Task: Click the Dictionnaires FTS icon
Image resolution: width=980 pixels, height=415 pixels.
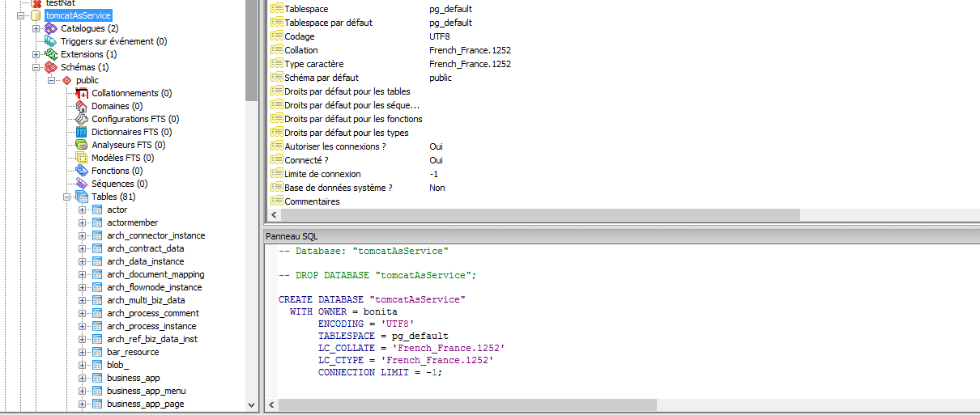Action: (x=81, y=132)
